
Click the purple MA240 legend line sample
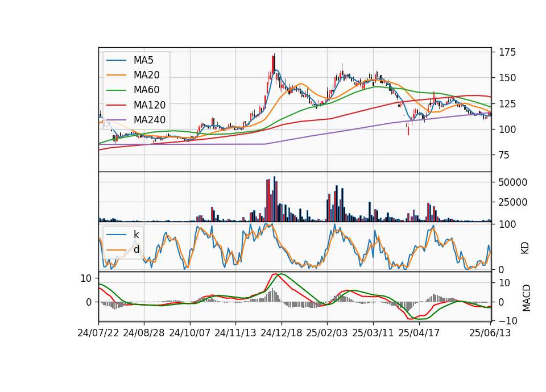pos(116,120)
